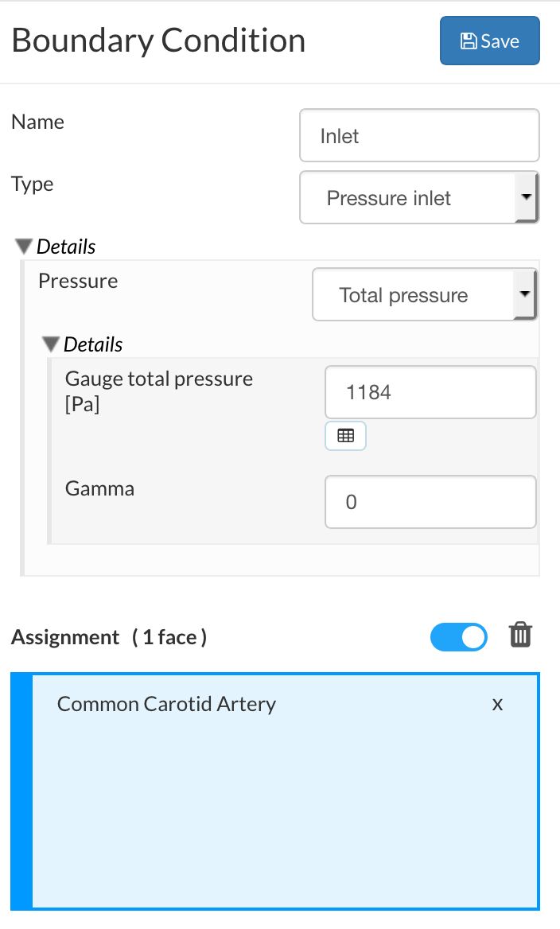Collapse the nested Details under Pressure
Image resolution: width=560 pixels, height=929 pixels.
pyautogui.click(x=52, y=344)
